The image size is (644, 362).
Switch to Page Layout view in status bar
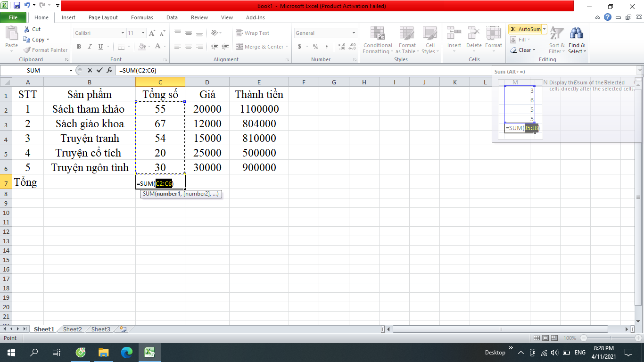point(546,338)
